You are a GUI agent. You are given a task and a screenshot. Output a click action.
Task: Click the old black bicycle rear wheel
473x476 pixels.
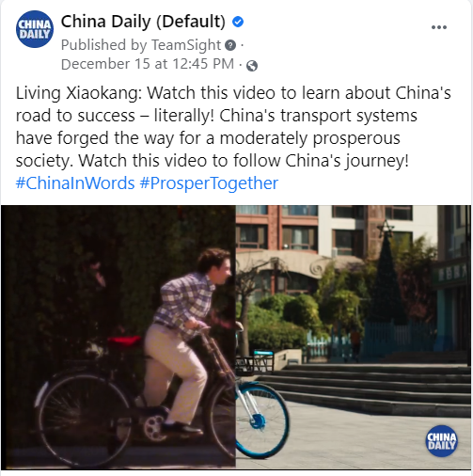click(84, 420)
